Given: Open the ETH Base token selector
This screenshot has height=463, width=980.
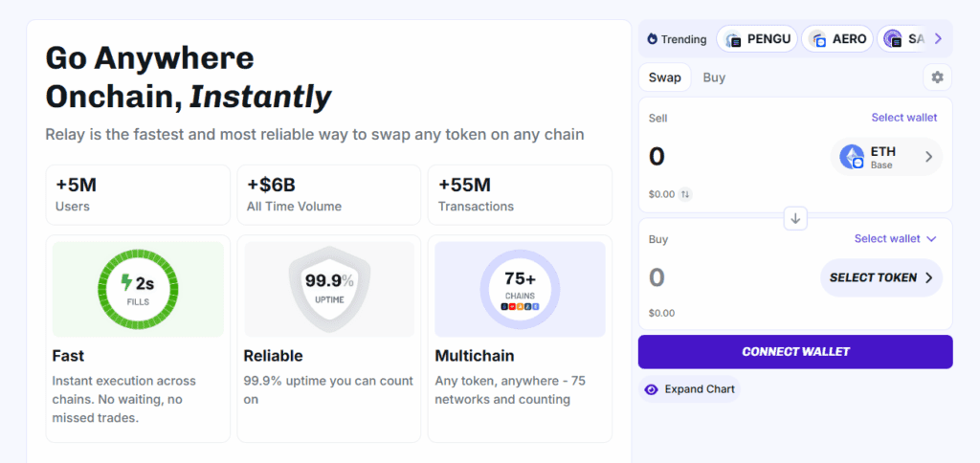Looking at the screenshot, I should (x=886, y=157).
